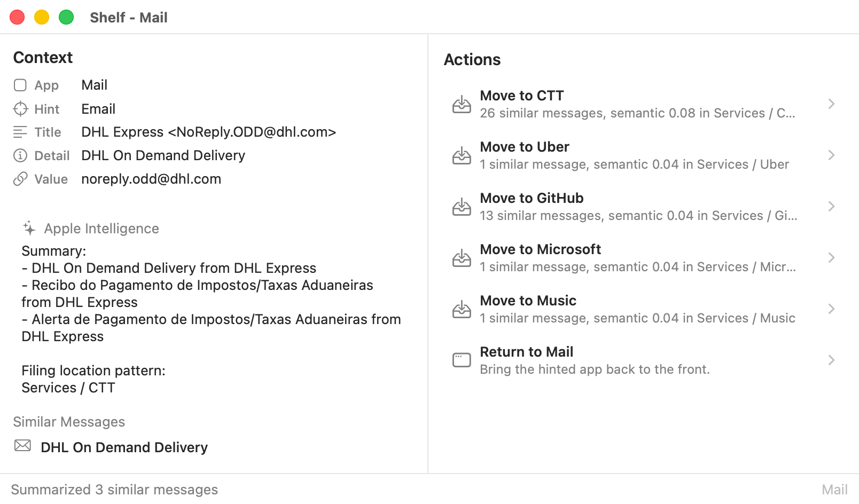Click the window icon for Return to Mail

462,360
